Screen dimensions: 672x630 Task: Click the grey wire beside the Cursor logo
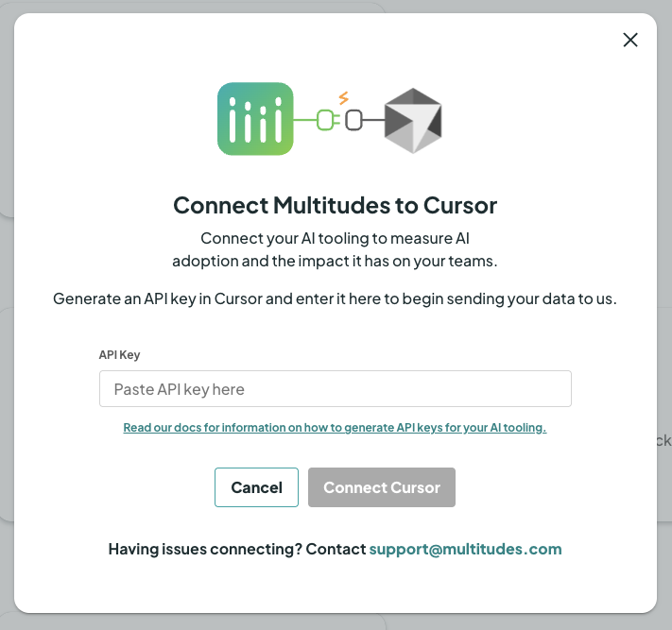[x=374, y=120]
